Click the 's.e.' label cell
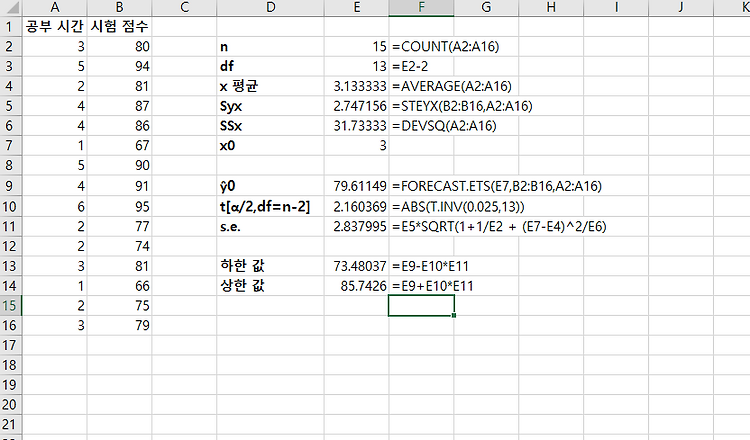Image resolution: width=750 pixels, height=440 pixels. (270, 226)
